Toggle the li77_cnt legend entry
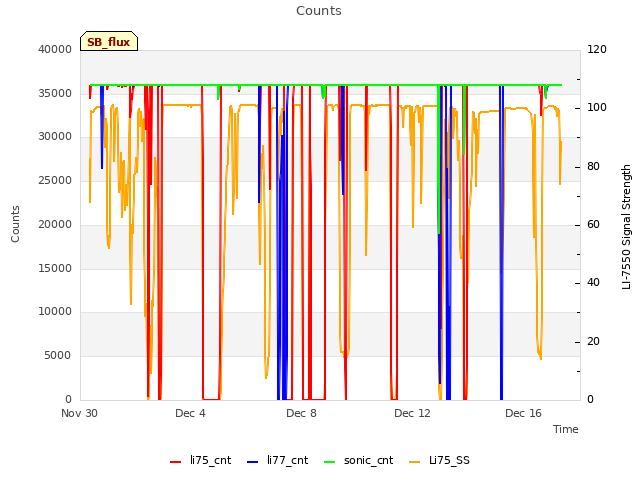640x480 pixels. pyautogui.click(x=278, y=461)
